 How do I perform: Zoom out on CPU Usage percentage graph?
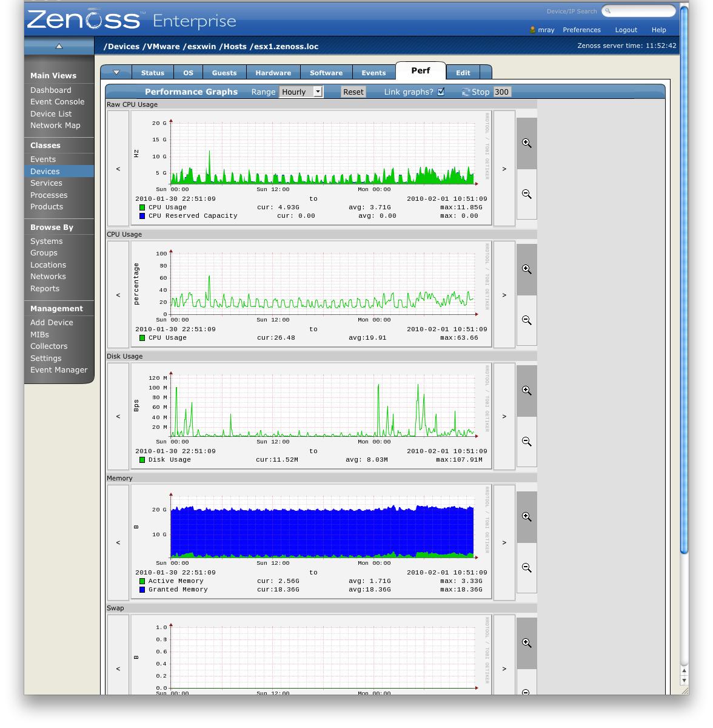tap(526, 320)
